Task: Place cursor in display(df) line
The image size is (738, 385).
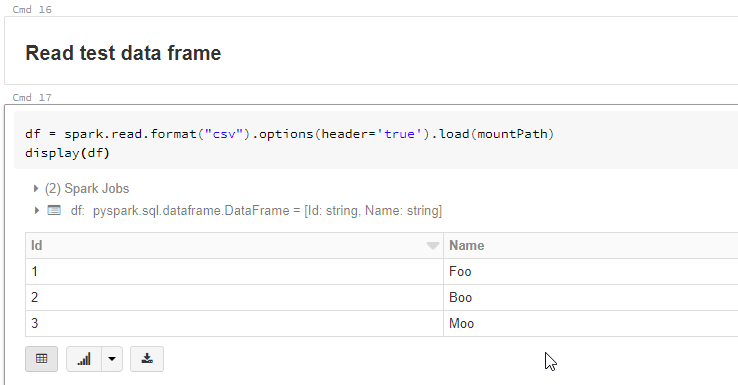Action: click(67, 153)
